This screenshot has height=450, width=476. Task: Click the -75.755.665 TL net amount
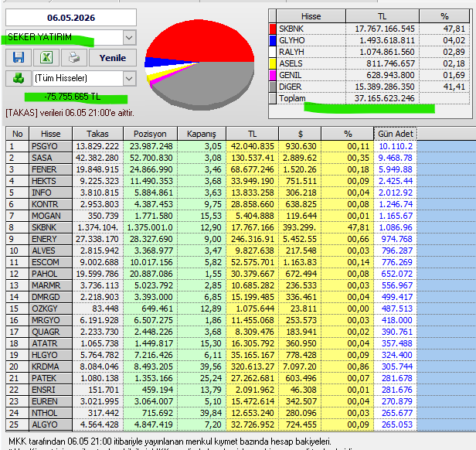[73, 97]
